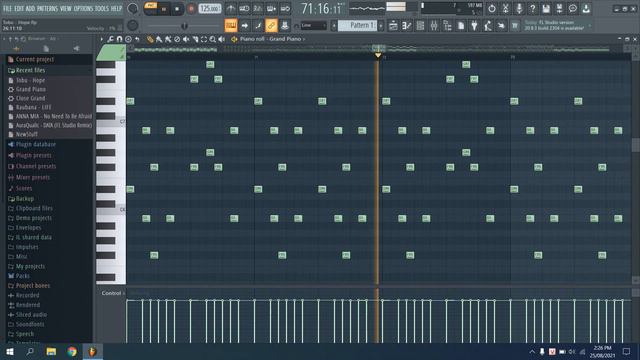The width and height of the screenshot is (640, 360).
Task: Adjust the main pitch knob
Action: 133,25
